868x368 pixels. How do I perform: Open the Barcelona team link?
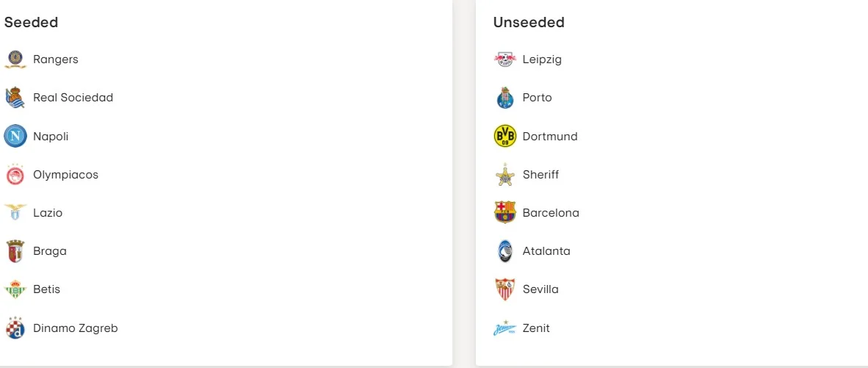(x=551, y=213)
